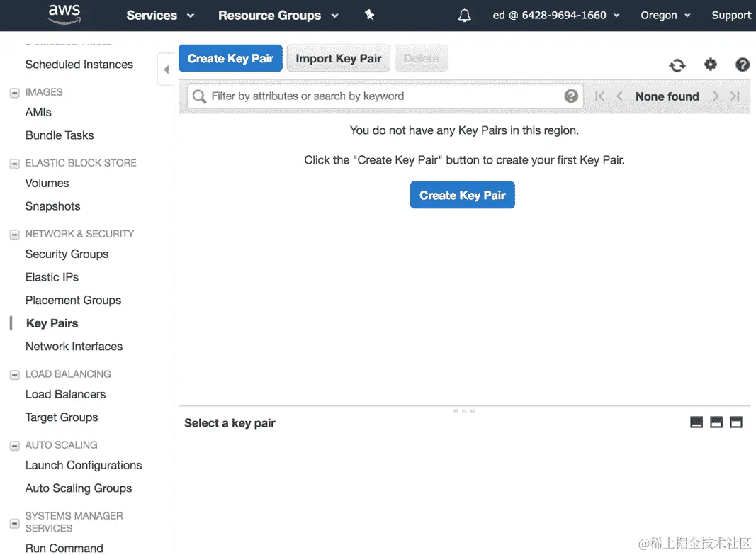Open Volumes in the sidebar
The image size is (756, 555).
coord(47,184)
